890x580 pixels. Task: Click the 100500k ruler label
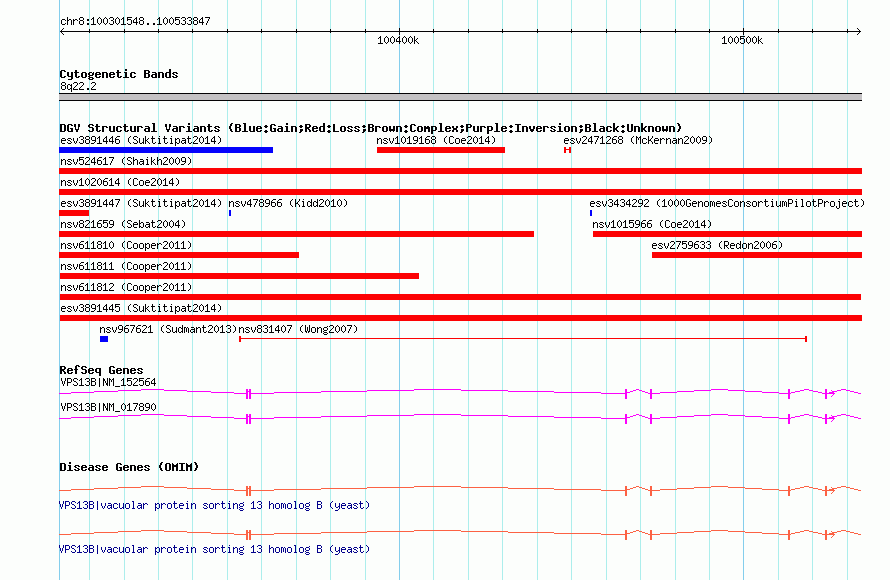pos(742,40)
